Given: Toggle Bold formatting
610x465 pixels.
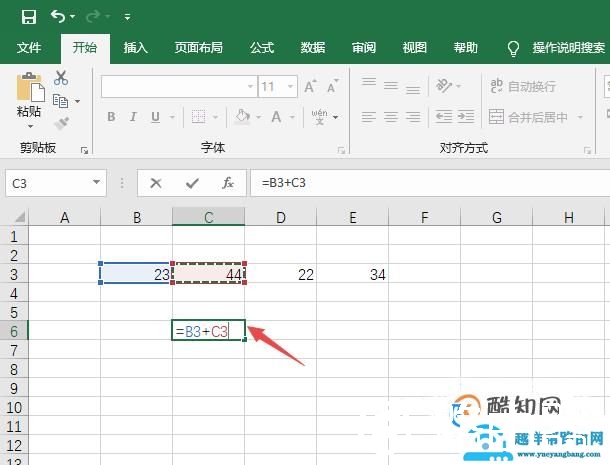Looking at the screenshot, I should click(x=111, y=116).
